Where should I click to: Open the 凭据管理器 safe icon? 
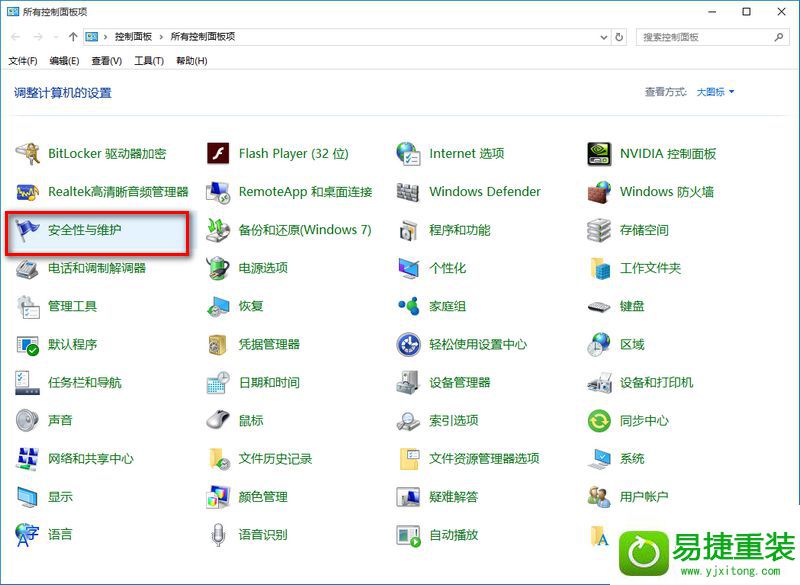[218, 345]
